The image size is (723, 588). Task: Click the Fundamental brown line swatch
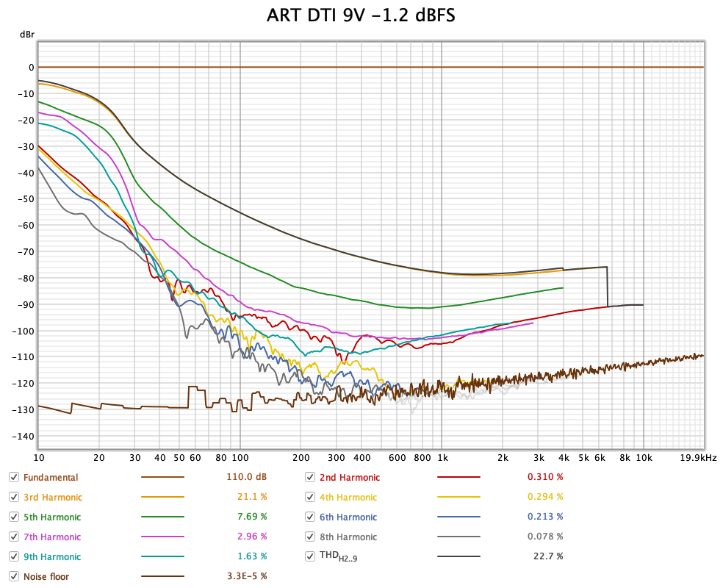[163, 477]
